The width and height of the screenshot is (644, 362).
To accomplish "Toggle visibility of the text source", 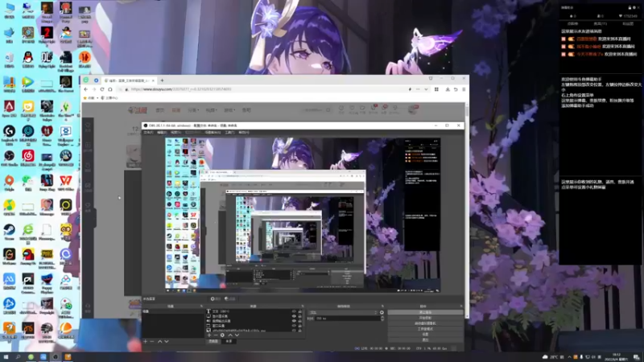I will point(294,311).
